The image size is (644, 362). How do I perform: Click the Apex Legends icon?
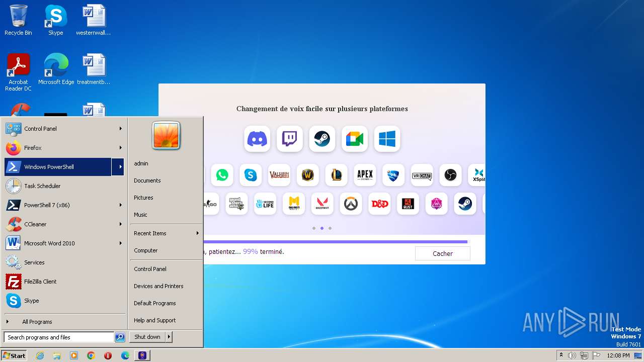(x=365, y=175)
